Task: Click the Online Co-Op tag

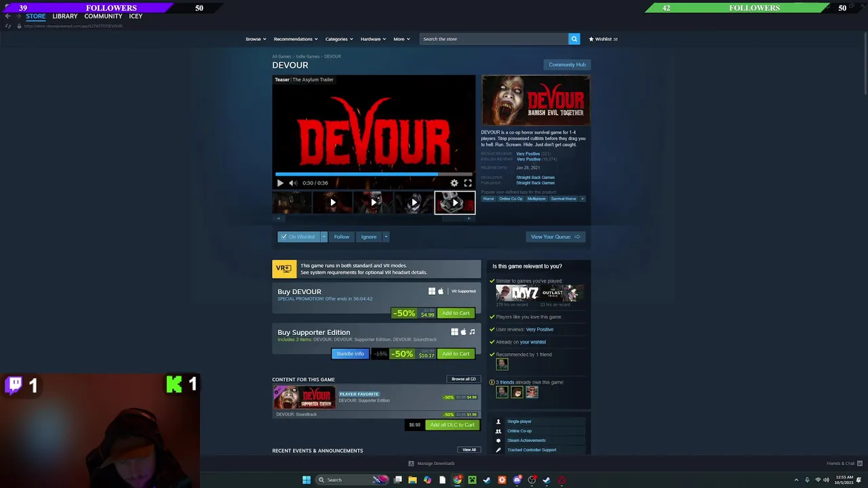Action: 511,199
